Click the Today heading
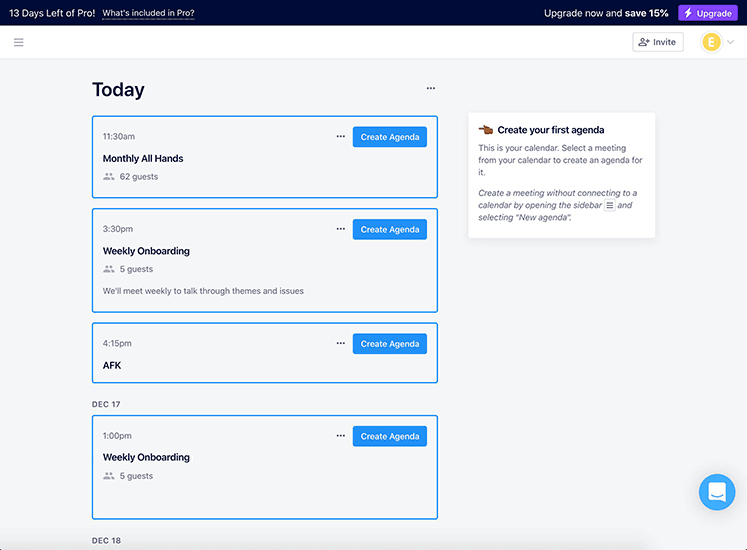This screenshot has width=747, height=550. [118, 90]
